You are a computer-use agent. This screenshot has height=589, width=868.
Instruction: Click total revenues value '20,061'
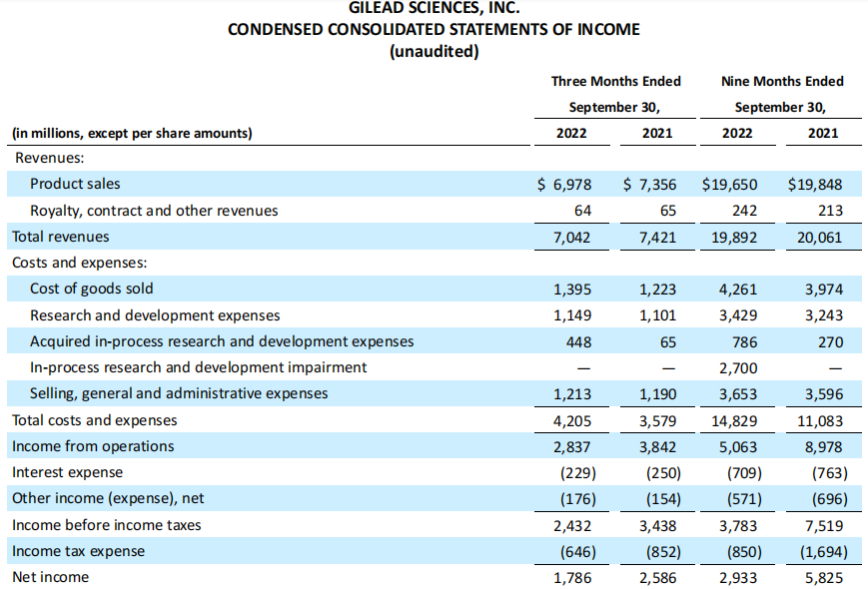(x=819, y=238)
